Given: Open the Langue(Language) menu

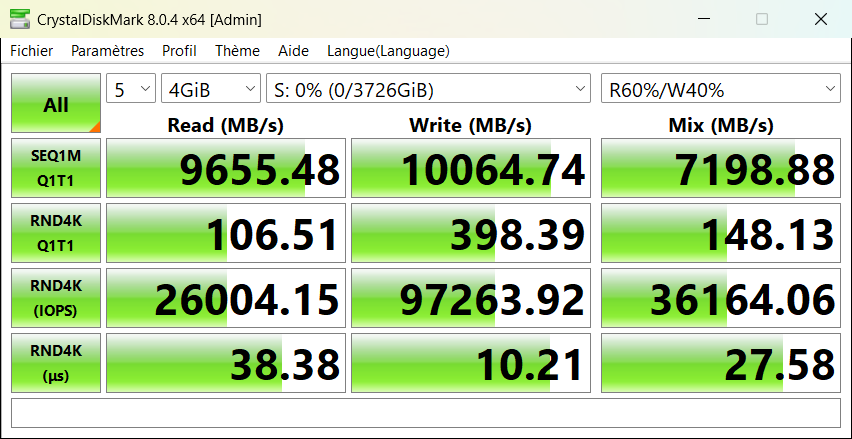Looking at the screenshot, I should 388,51.
